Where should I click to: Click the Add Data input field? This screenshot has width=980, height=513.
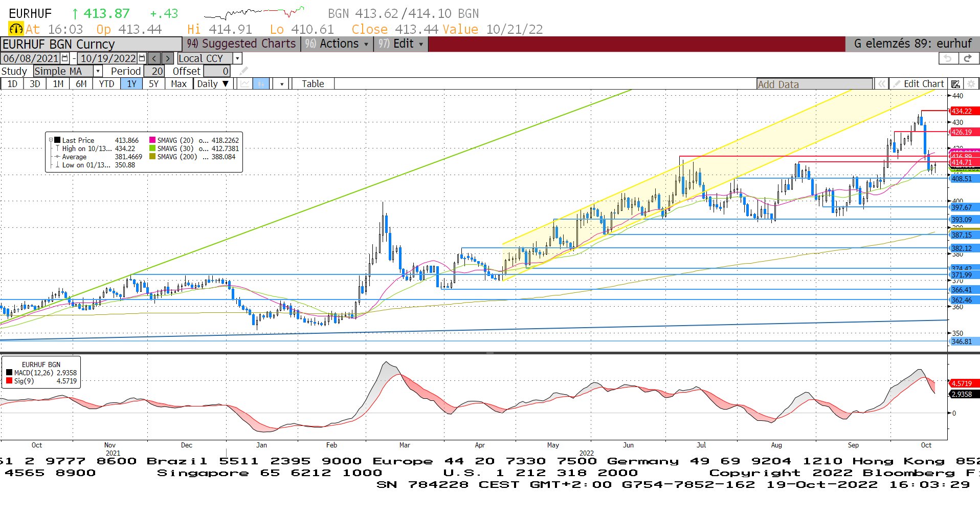pyautogui.click(x=814, y=84)
